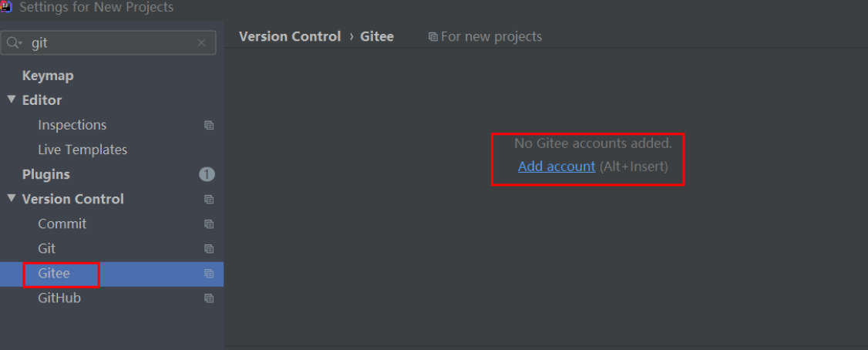Viewport: 868px width, 350px height.
Task: Open search history via magnifier icon
Action: coord(14,42)
